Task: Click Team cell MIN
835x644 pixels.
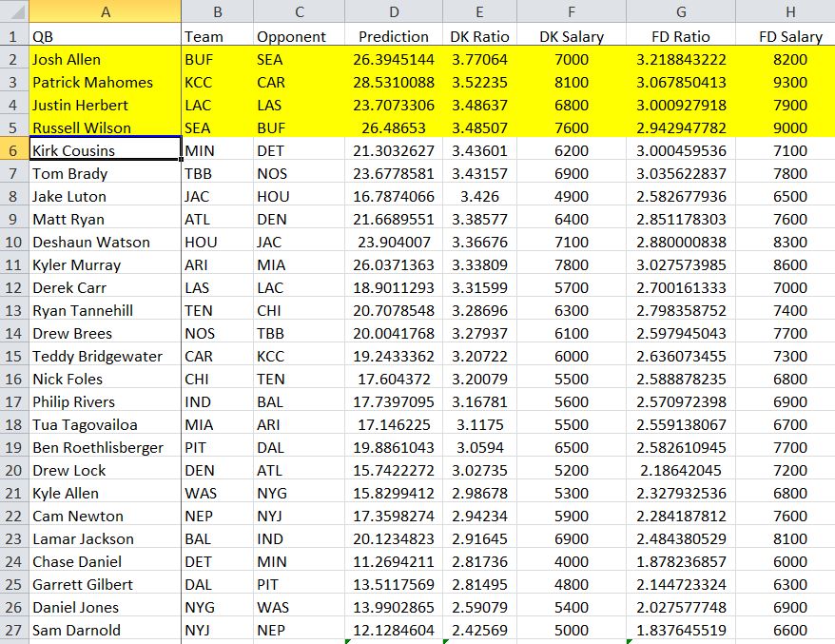Action: tap(217, 150)
